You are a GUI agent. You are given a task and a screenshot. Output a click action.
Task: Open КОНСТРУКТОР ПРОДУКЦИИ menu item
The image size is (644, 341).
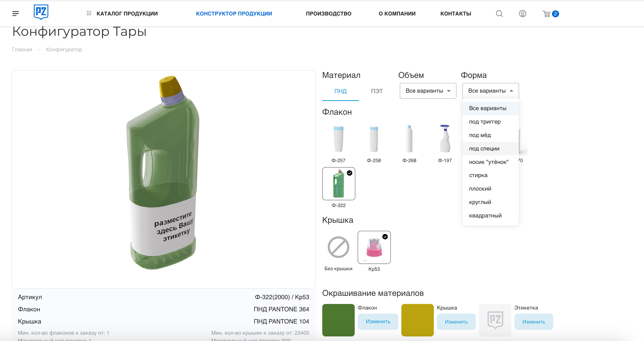234,14
